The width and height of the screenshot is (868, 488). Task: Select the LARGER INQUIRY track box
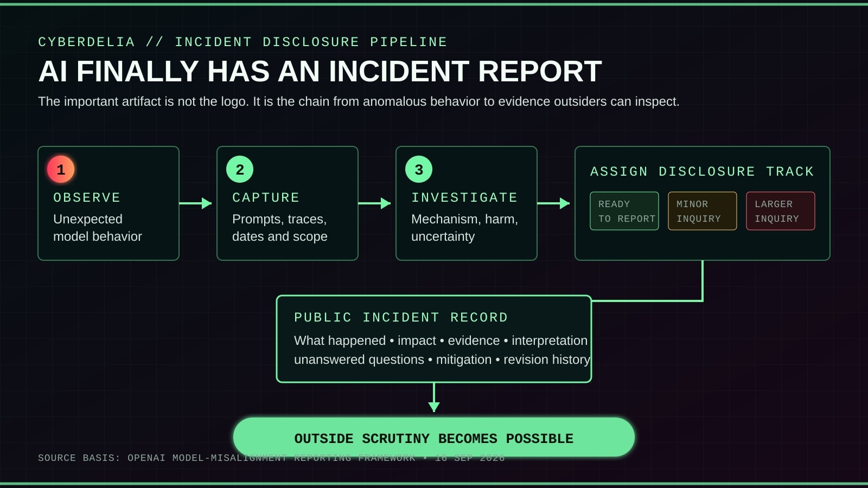781,211
